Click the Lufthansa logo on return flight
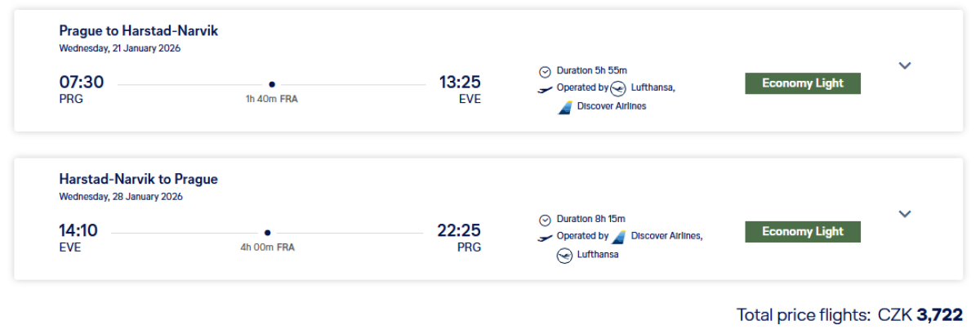Viewport: 980px width, 334px height. 564,255
